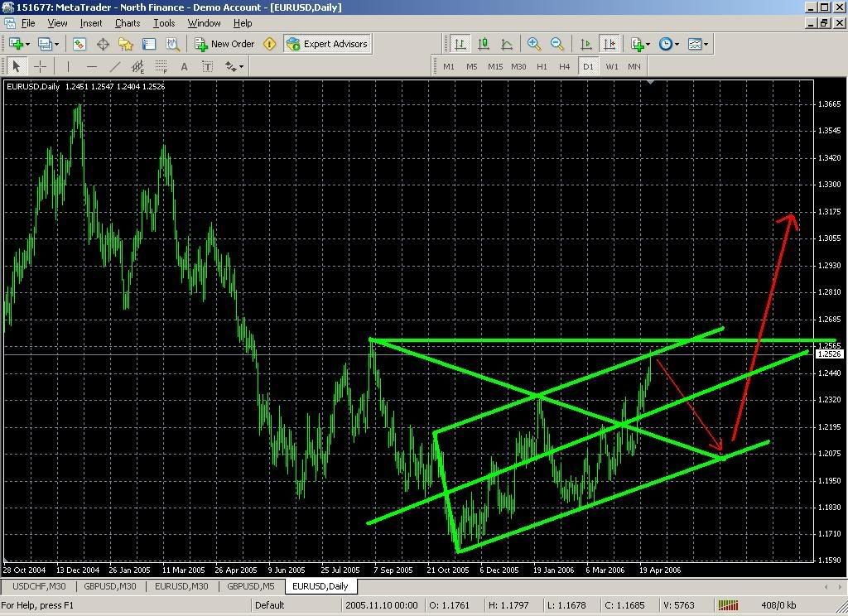Select the Trendline drawing tool
The width and height of the screenshot is (848, 616).
114,66
